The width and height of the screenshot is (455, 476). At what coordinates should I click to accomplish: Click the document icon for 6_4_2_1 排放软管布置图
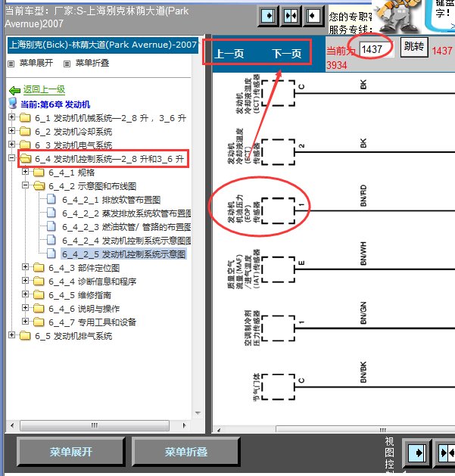click(x=51, y=199)
